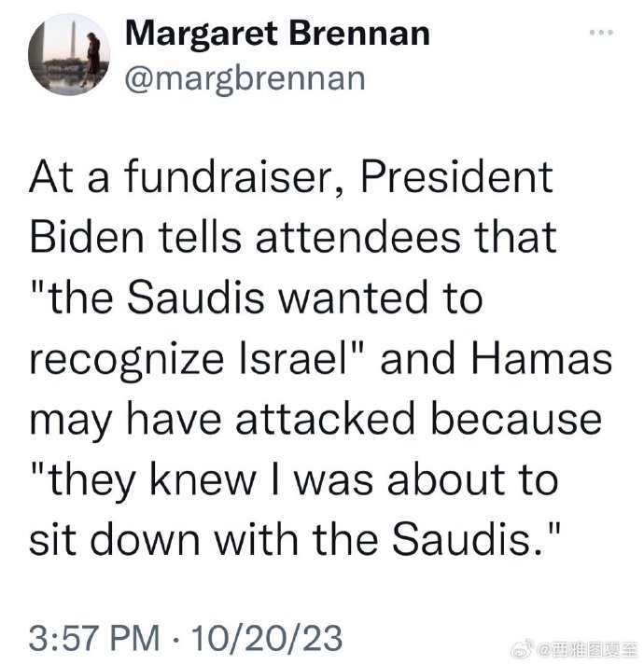Open Margaret Brennan's circular profile picture
This screenshot has height=665, width=644.
coord(69,54)
